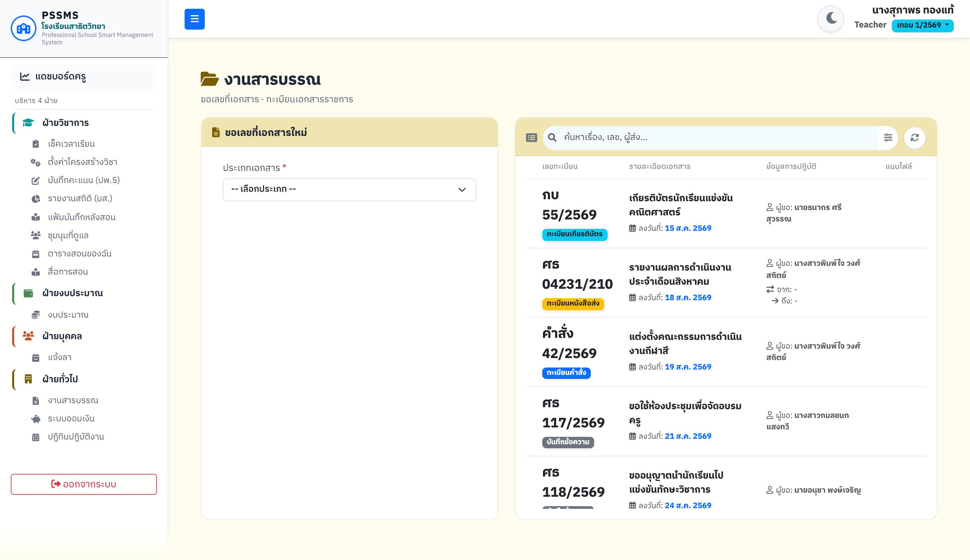Collapse the ฝ่ายวิชาการ section
Viewport: 970px width, 560px height.
[84, 123]
